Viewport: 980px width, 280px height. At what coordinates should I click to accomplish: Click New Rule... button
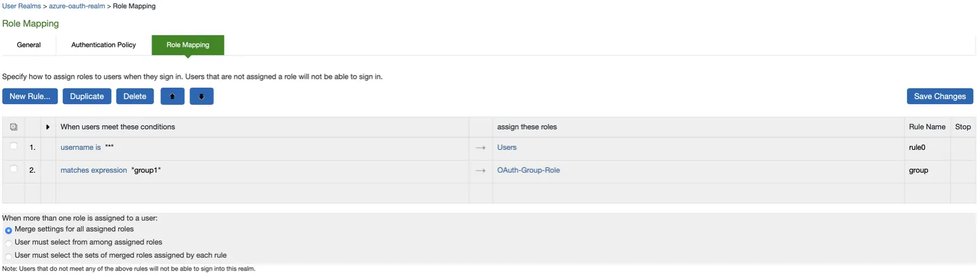pyautogui.click(x=30, y=97)
